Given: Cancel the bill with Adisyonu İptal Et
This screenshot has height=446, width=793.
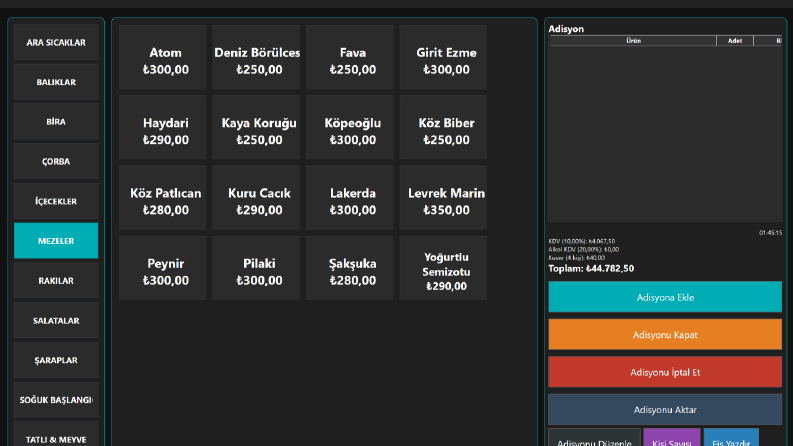Looking at the screenshot, I should click(x=665, y=372).
